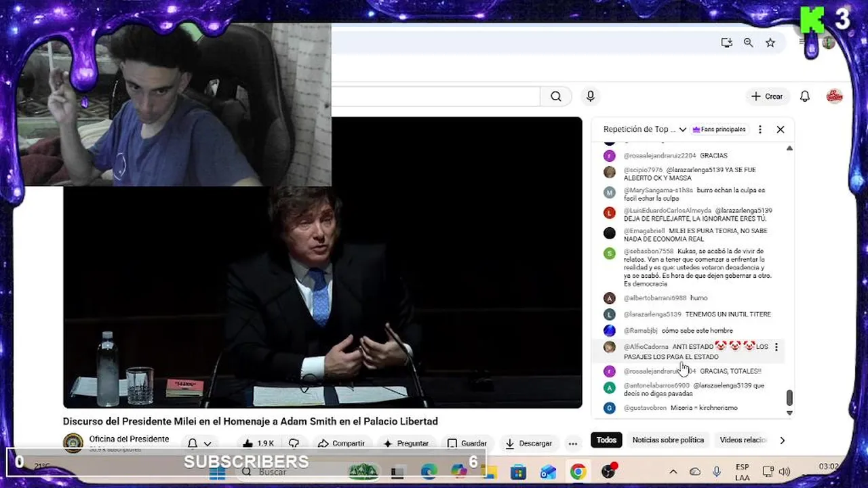Click the video title Discurso del Presidente Milei
The height and width of the screenshot is (488, 868).
tap(250, 422)
